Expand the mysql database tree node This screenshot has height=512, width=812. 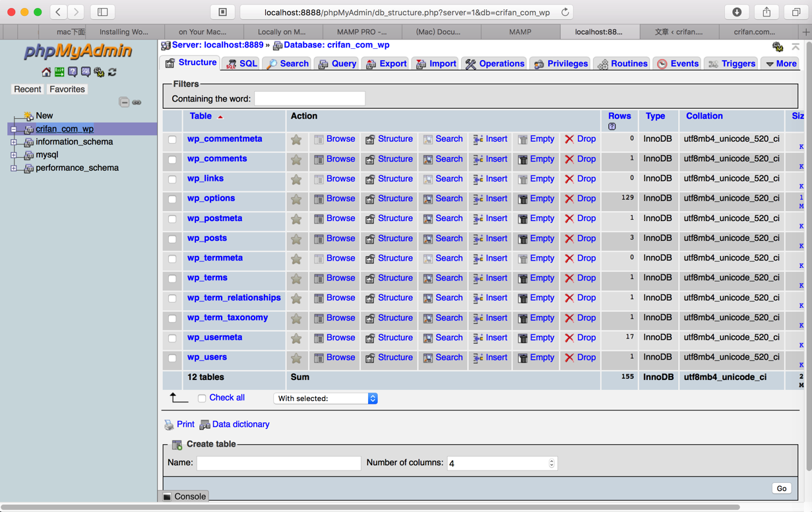[x=13, y=155]
